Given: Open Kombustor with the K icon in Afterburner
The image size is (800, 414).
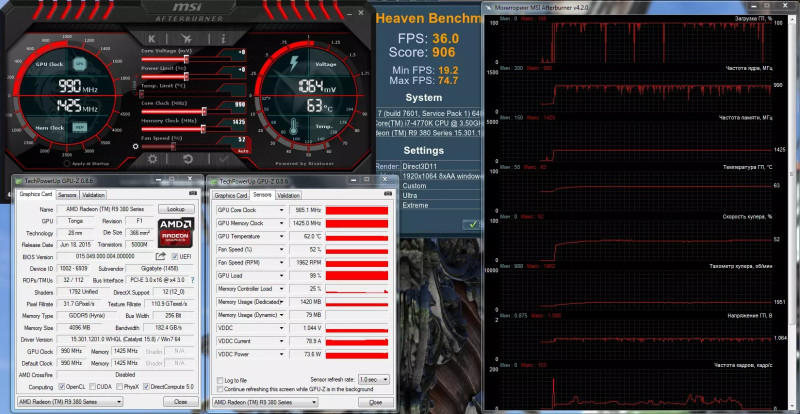Looking at the screenshot, I should (152, 39).
